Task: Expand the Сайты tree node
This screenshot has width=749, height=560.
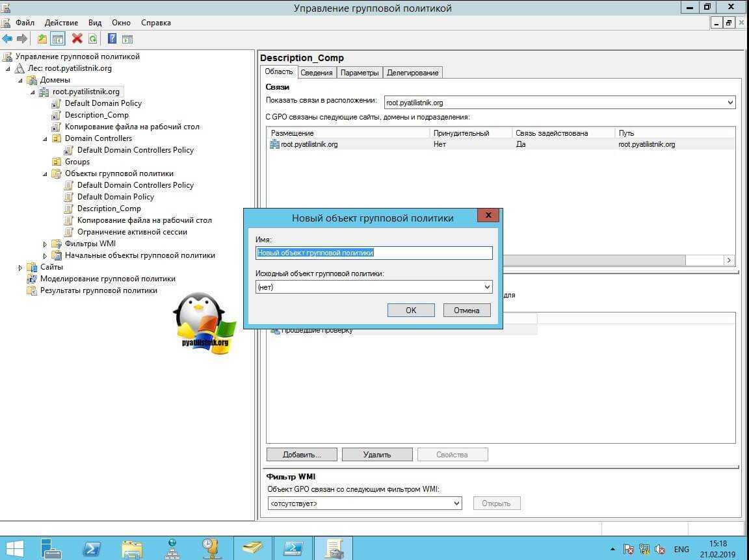Action: [21, 268]
